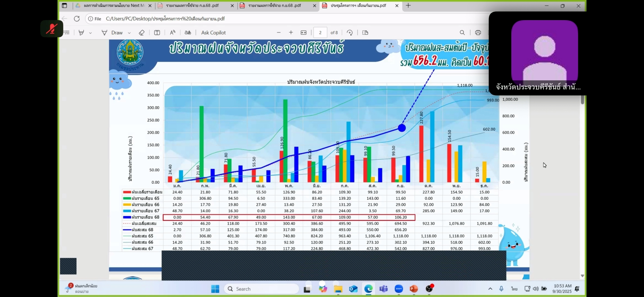Toggle the muted microphone indicator

(52, 29)
